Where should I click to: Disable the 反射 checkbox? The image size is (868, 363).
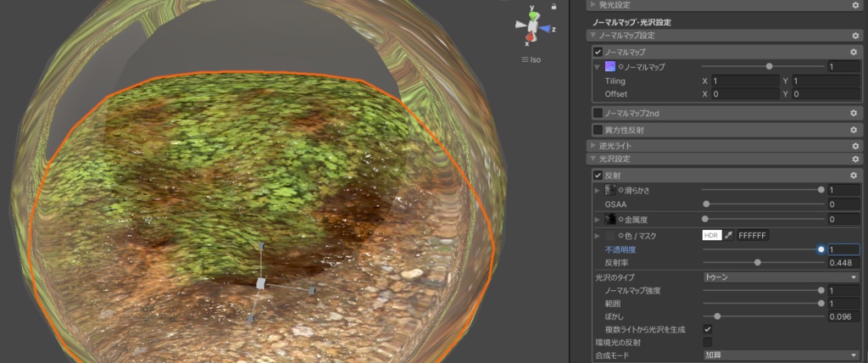(598, 176)
